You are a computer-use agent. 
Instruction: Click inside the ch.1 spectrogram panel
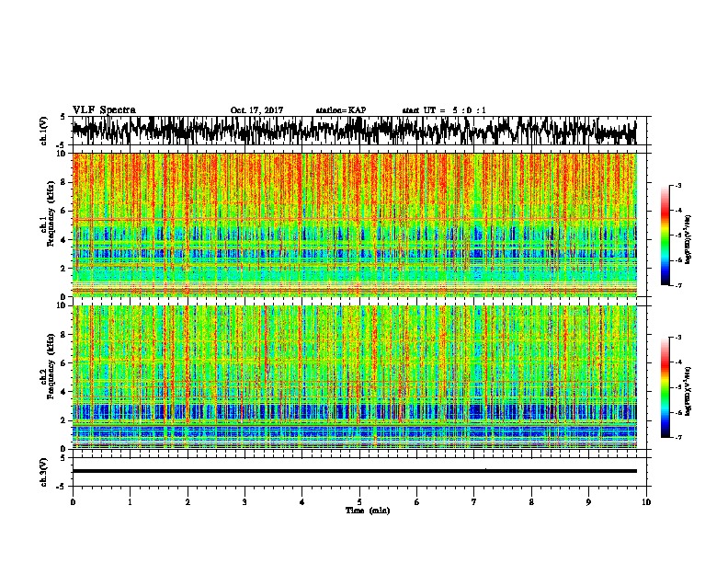point(355,224)
